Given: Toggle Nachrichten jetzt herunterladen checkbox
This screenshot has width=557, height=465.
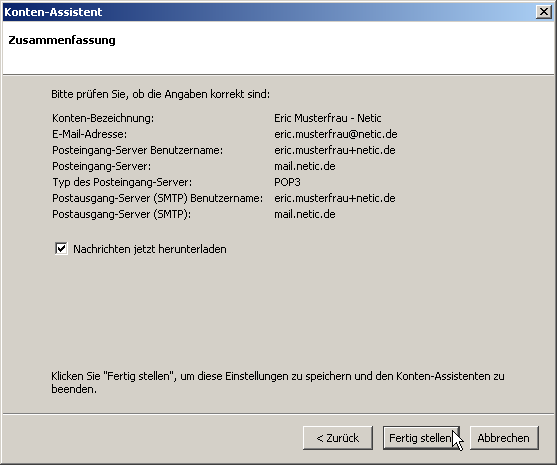Looking at the screenshot, I should pos(61,248).
